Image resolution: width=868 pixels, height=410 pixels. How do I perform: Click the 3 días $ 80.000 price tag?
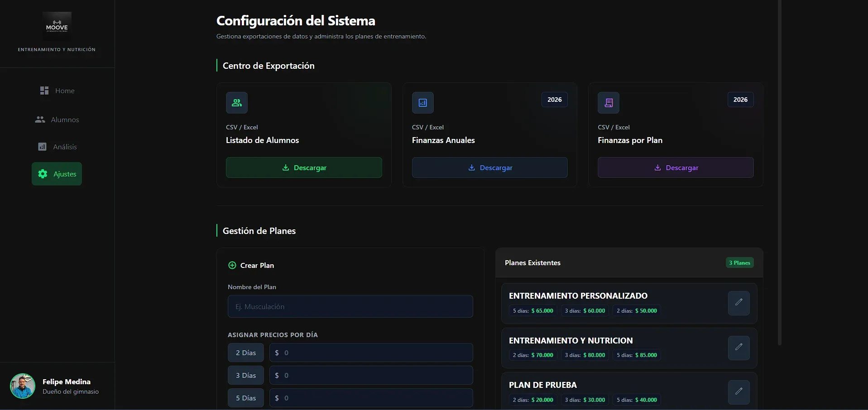click(x=585, y=355)
